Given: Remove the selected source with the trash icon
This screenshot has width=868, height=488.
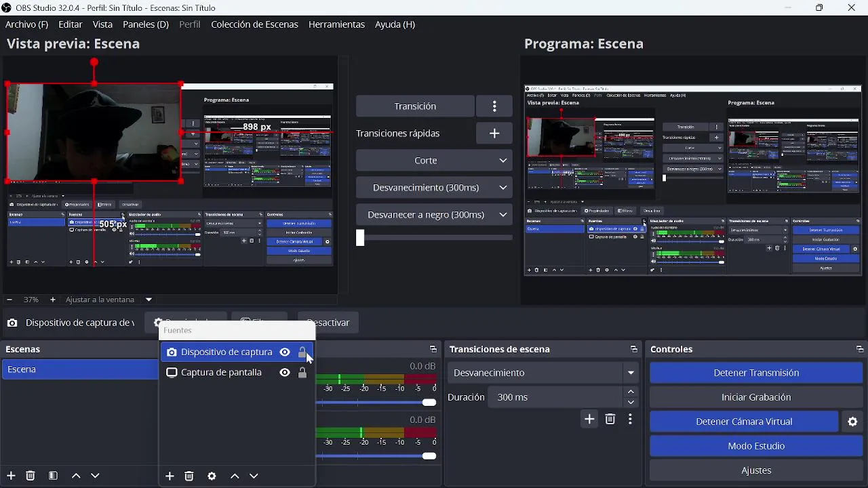Looking at the screenshot, I should click(189, 476).
